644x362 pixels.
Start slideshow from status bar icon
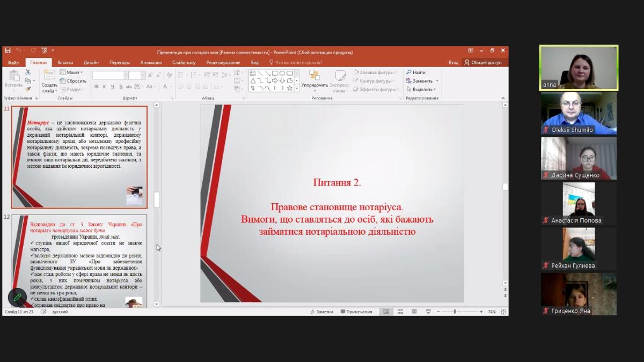point(428,312)
